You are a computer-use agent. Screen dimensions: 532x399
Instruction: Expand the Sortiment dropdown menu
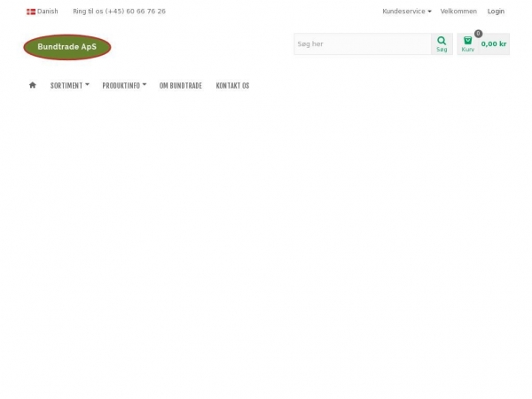[x=69, y=85]
